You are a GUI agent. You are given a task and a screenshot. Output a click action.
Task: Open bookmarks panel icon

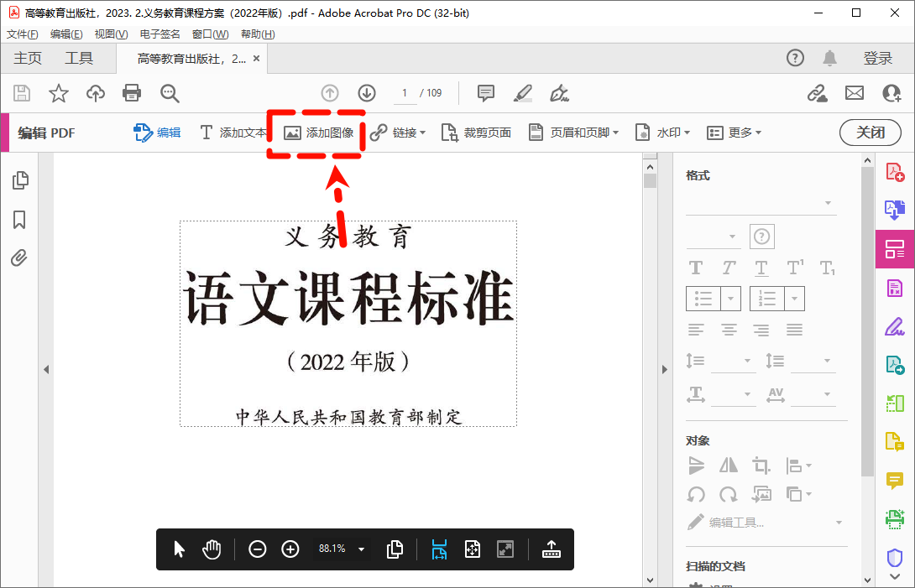click(x=19, y=220)
